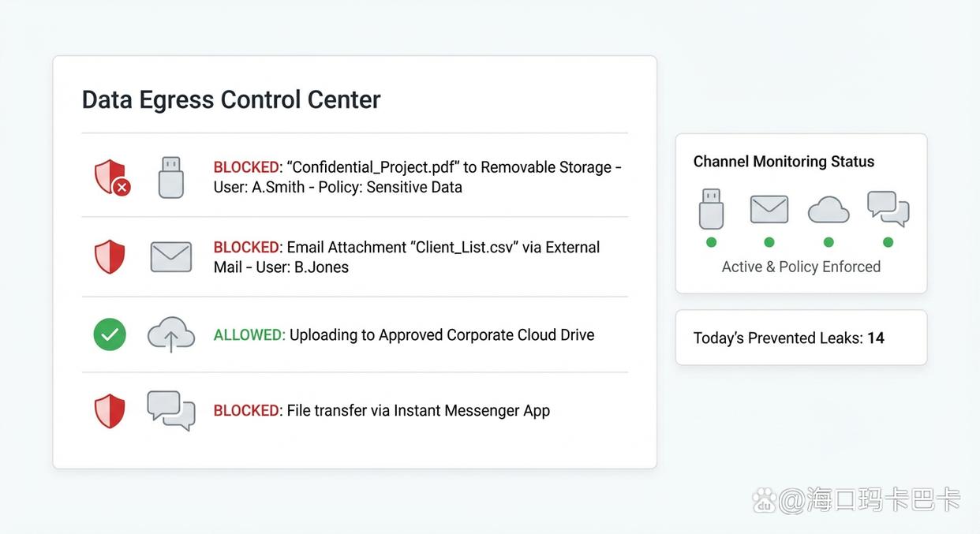Click the green status dot under the chat channel

888,242
